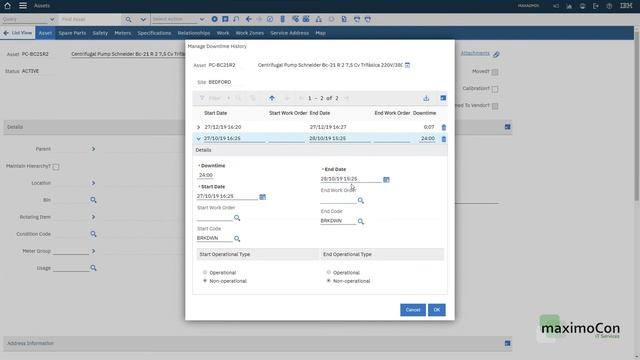640x360 pixels.
Task: Open the Meter Group detail menu chevron
Action: point(93,251)
